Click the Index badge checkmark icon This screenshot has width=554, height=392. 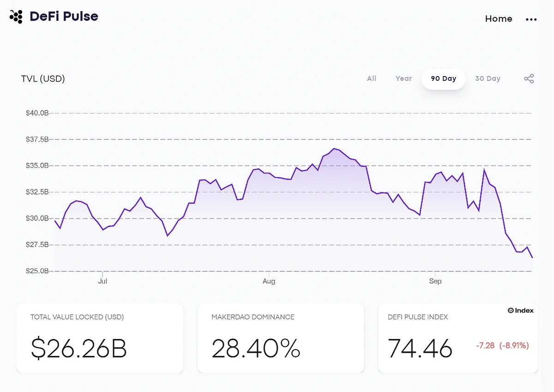pyautogui.click(x=511, y=310)
